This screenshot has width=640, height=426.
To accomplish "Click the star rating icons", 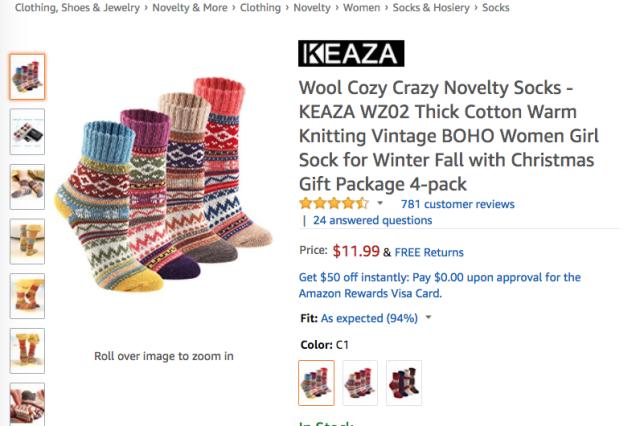I will click(x=333, y=203).
